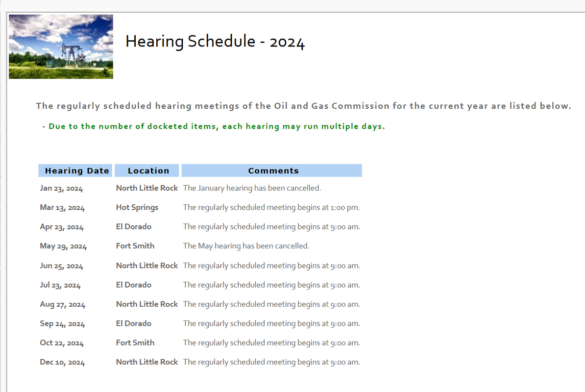The image size is (585, 392).
Task: Select the Location column header
Action: tap(147, 171)
